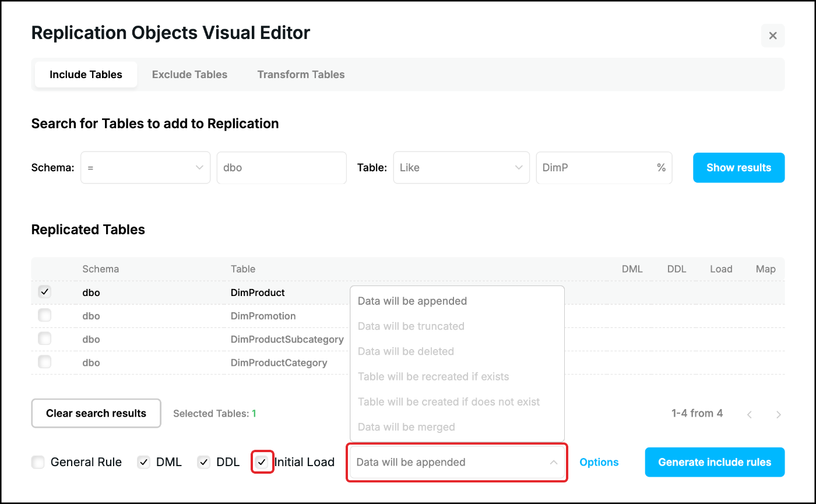Image resolution: width=816 pixels, height=504 pixels.
Task: Click the 'Selected Tables: 1' counter
Action: tap(214, 414)
